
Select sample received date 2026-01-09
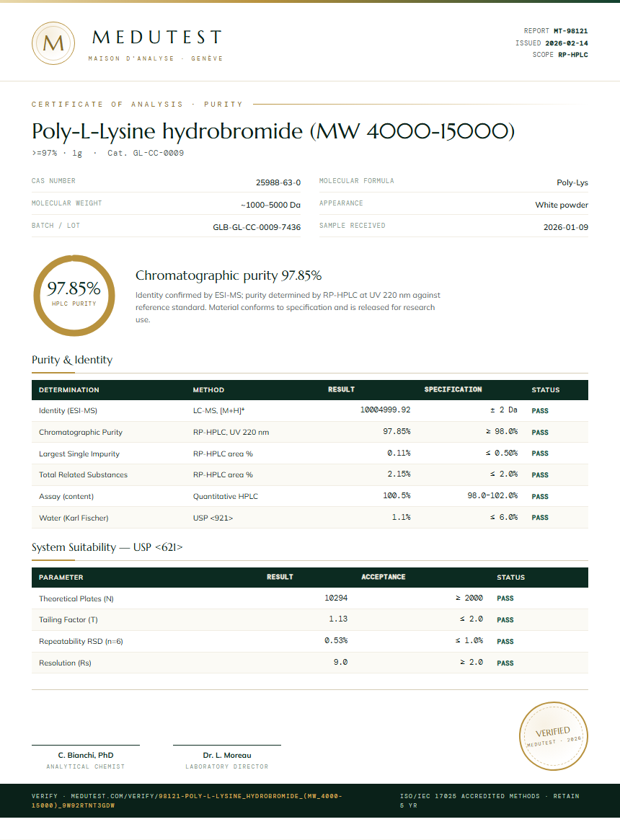point(566,227)
